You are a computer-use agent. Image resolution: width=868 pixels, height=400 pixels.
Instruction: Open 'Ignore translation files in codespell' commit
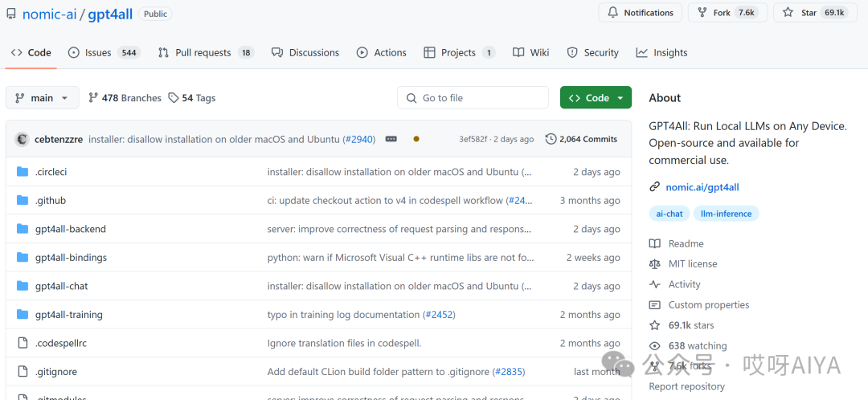[344, 344]
